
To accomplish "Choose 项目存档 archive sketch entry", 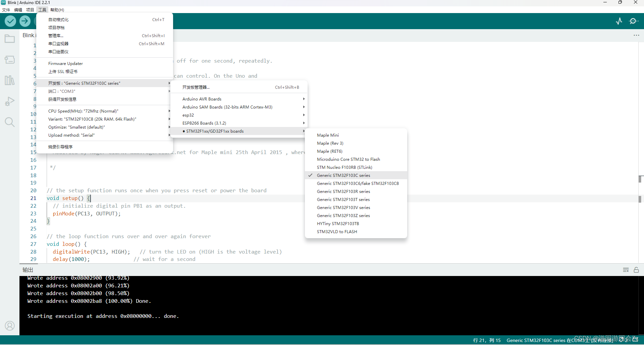I will tap(104, 27).
